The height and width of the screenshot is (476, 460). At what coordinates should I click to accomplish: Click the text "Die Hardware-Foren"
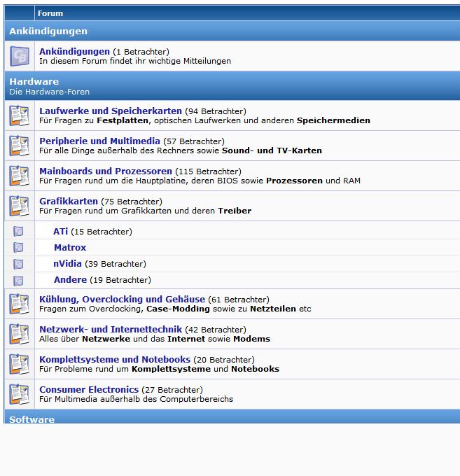(x=49, y=92)
